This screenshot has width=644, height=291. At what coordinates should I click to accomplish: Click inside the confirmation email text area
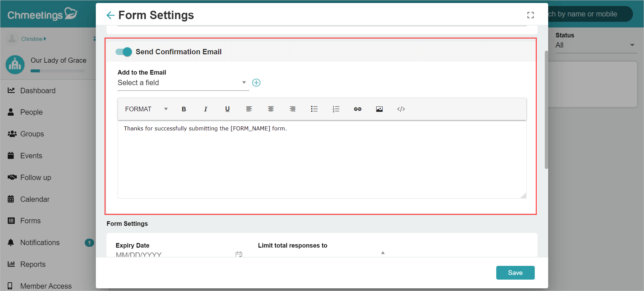tap(322, 159)
